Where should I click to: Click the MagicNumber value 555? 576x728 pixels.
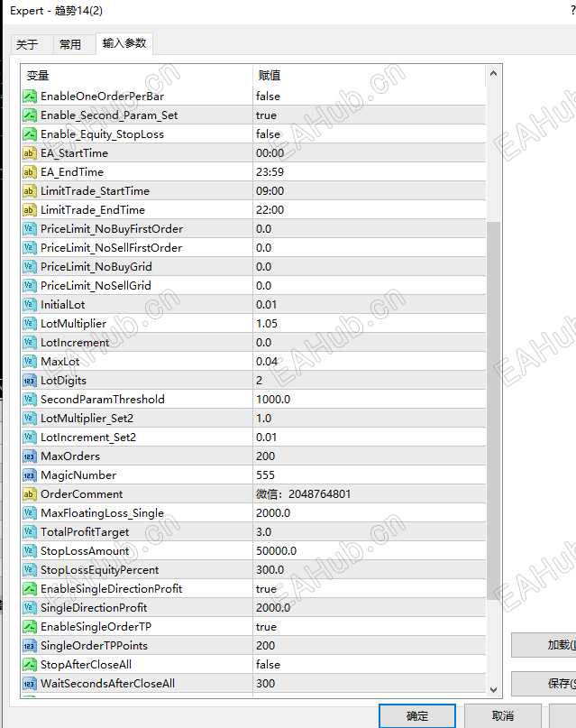pyautogui.click(x=265, y=475)
